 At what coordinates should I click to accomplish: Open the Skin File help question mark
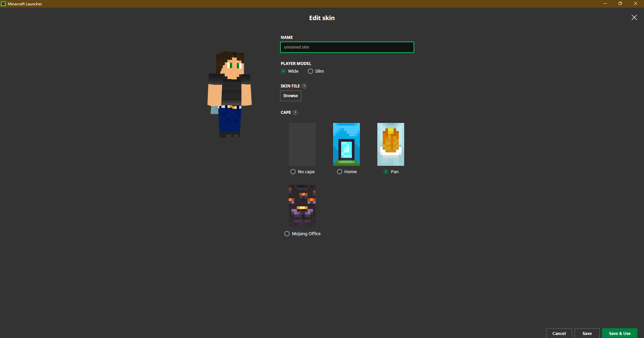coord(304,86)
